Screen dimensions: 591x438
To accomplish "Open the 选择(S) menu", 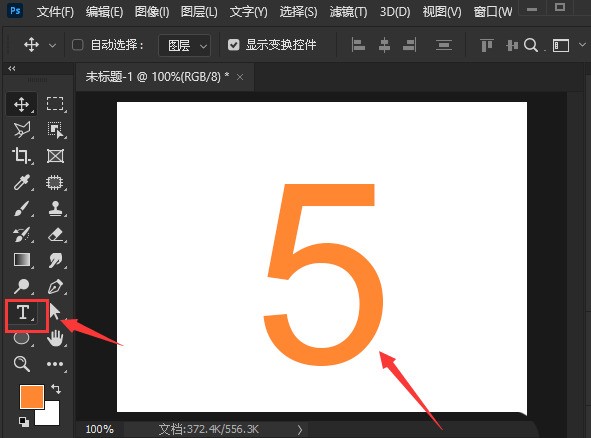I will point(298,12).
